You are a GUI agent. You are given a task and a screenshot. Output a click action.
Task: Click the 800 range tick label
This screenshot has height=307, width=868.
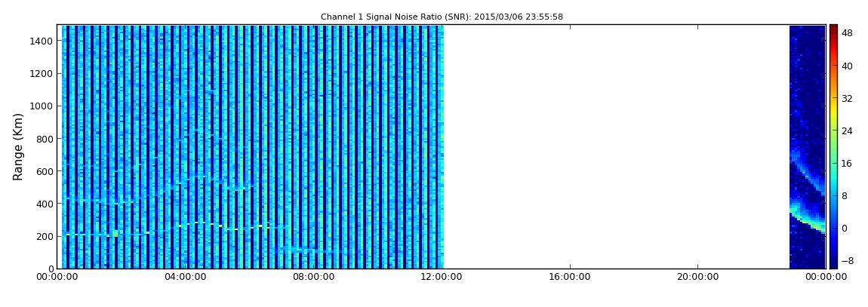point(44,139)
